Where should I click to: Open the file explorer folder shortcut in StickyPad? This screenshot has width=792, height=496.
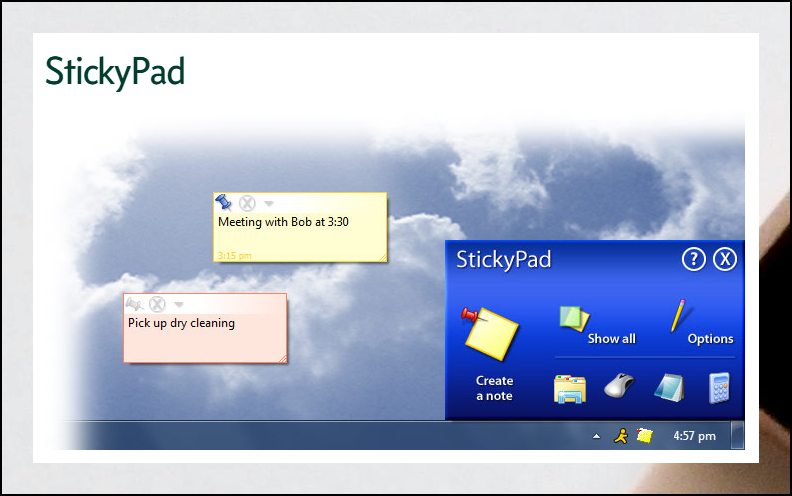[570, 389]
